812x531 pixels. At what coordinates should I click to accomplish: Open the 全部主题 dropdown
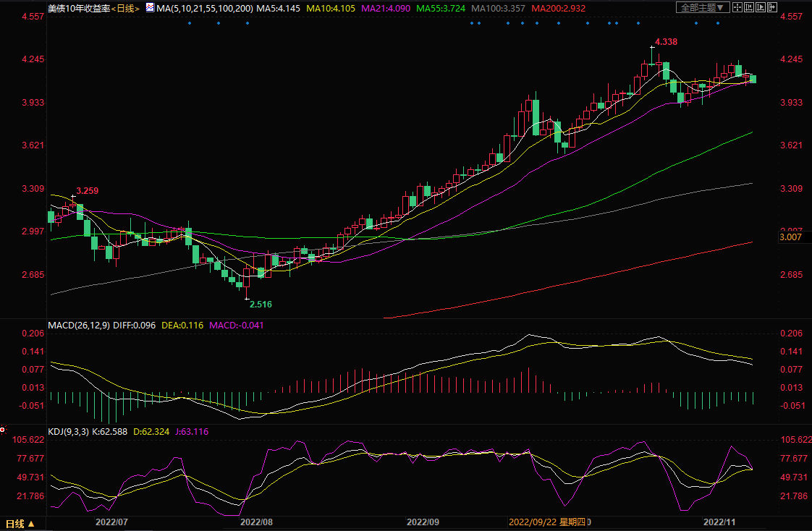tap(701, 8)
